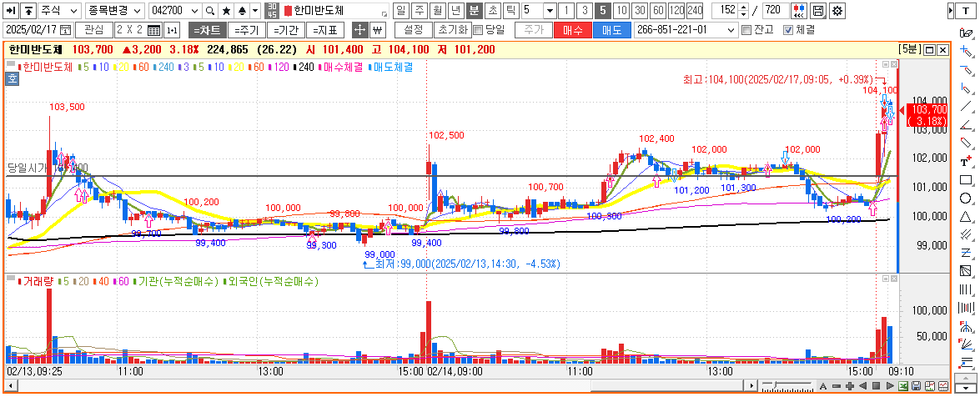980x397 pixels.
Task: Toggle the 30 minute interval button
Action: (640, 11)
